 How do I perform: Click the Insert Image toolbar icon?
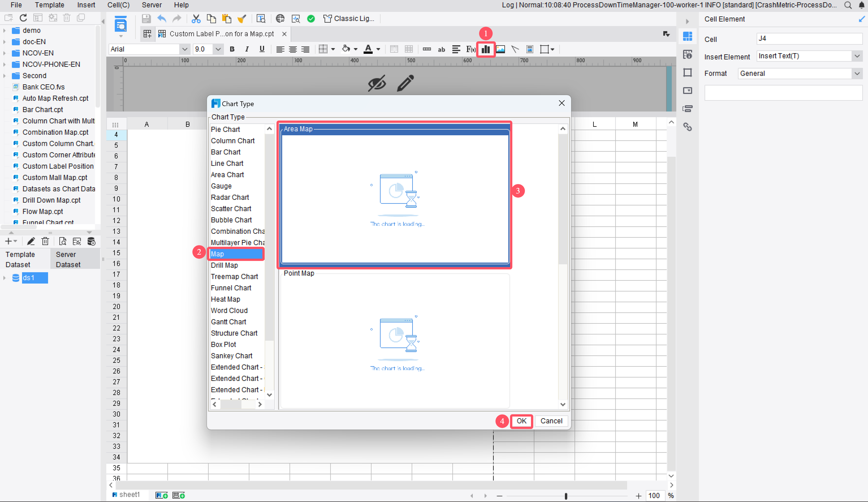click(x=500, y=49)
